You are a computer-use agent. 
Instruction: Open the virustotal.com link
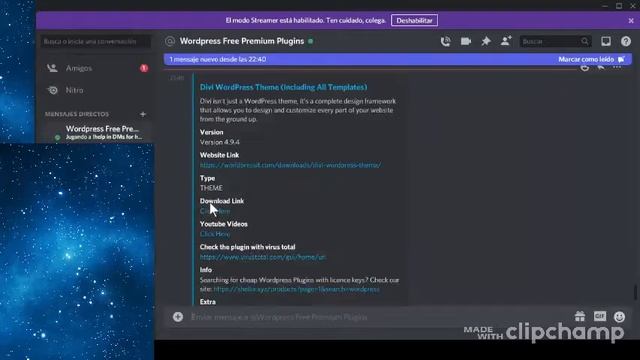click(262, 257)
